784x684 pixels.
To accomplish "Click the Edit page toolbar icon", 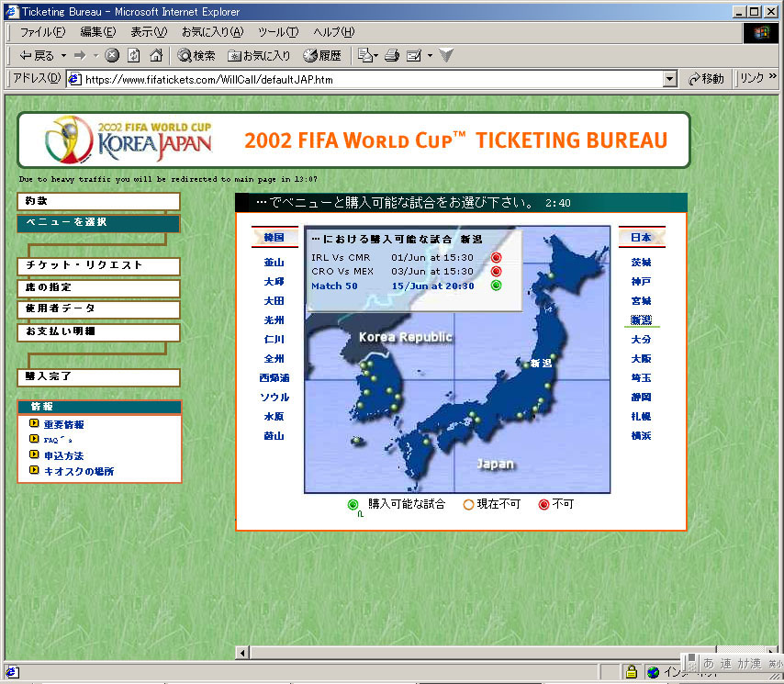I will (414, 55).
